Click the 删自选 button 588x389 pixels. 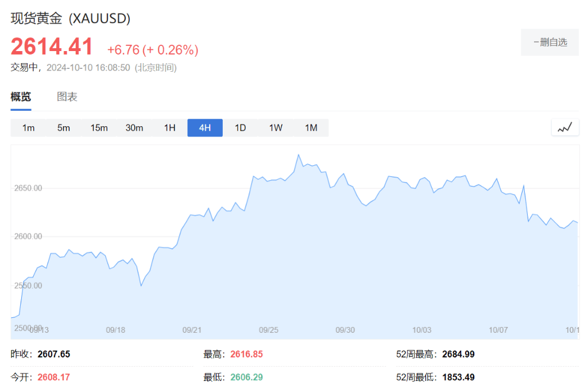click(x=550, y=42)
